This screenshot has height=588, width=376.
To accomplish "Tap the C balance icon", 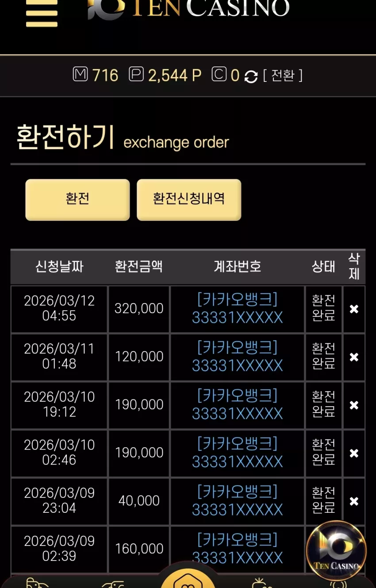I will 219,74.
